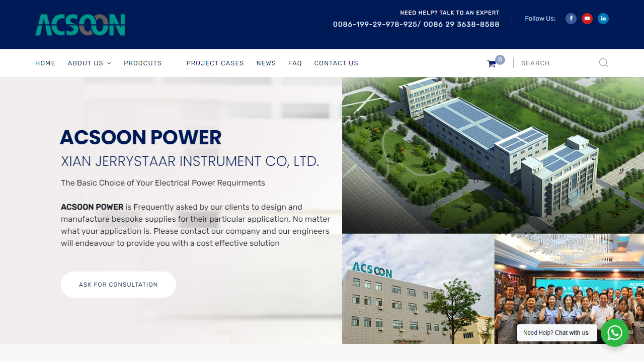This screenshot has width=644, height=362.
Task: Open the YouTube social icon
Action: coord(587,19)
